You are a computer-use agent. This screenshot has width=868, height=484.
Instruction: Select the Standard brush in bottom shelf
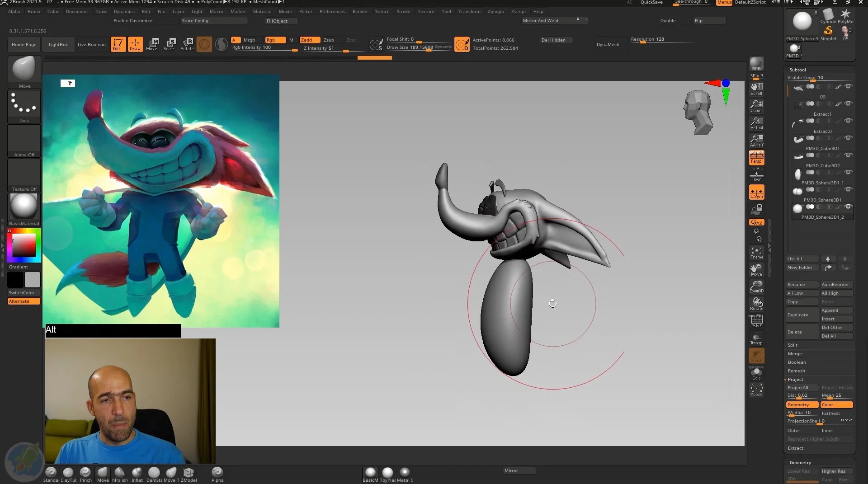pos(51,475)
